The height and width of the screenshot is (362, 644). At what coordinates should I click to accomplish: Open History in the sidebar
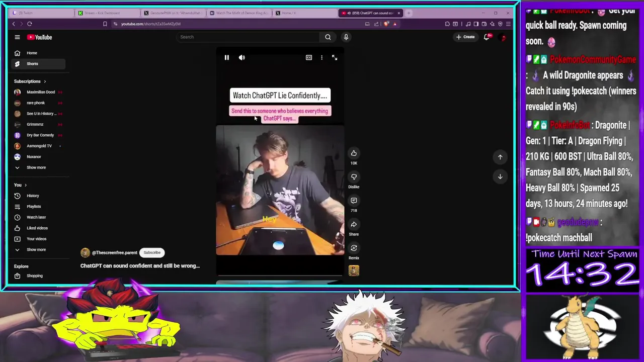[37, 196]
